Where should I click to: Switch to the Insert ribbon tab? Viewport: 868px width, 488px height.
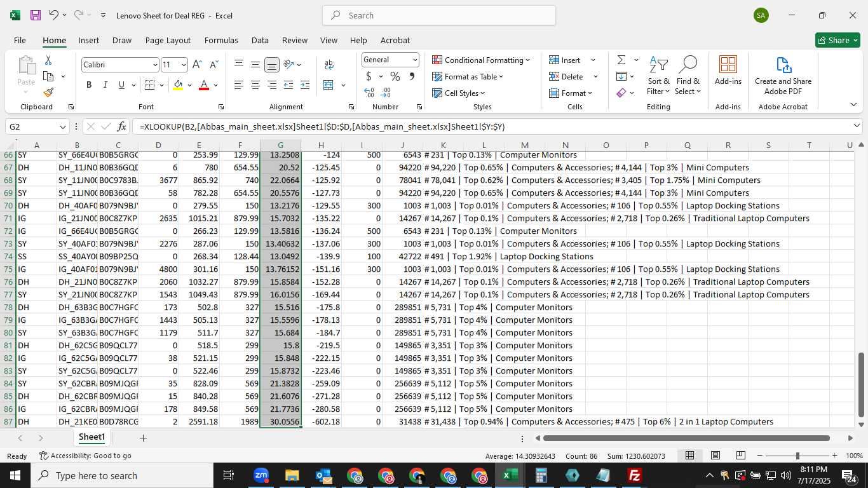[89, 40]
